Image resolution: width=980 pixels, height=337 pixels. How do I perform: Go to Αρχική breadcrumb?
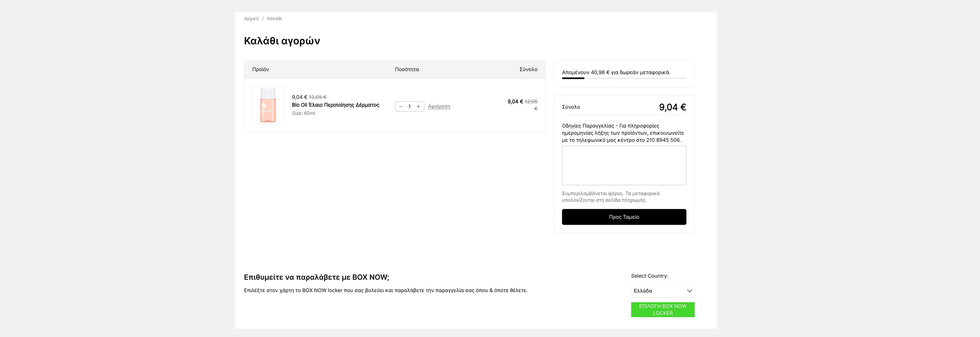251,19
